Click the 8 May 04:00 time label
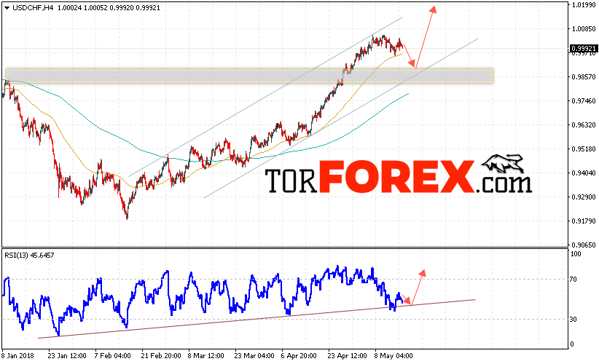Screen dimensions: 599x364 point(394,355)
